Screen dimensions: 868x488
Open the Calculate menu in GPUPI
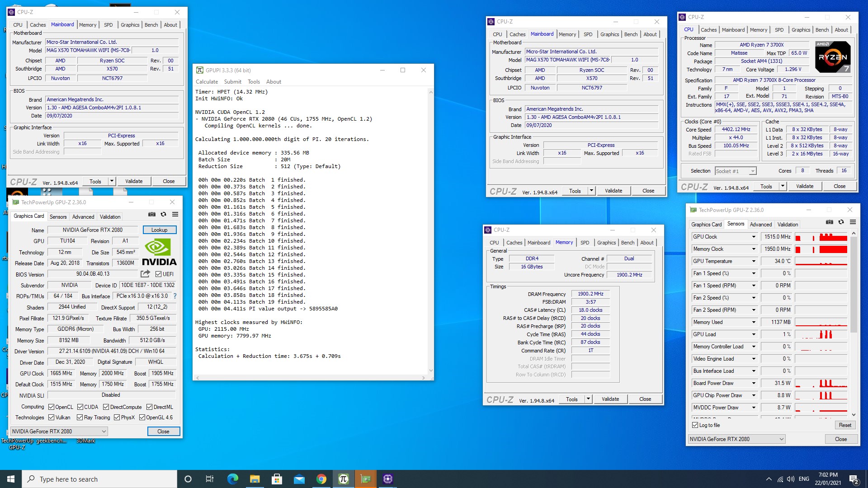coord(207,82)
